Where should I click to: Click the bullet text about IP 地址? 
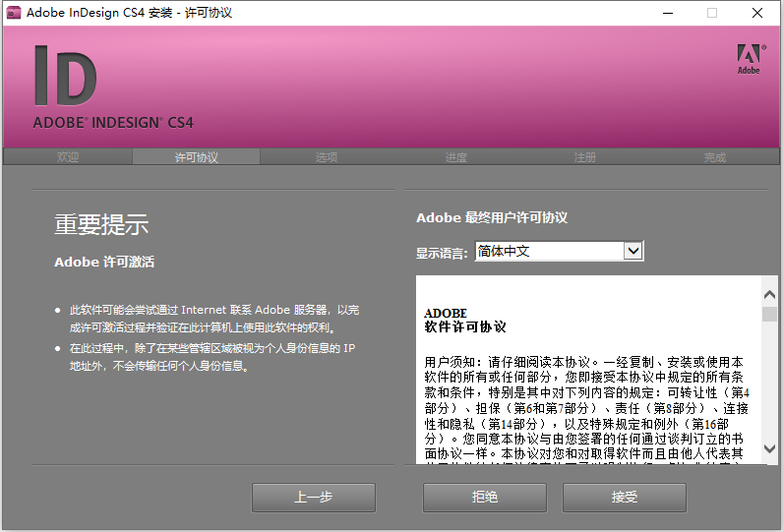[212, 357]
